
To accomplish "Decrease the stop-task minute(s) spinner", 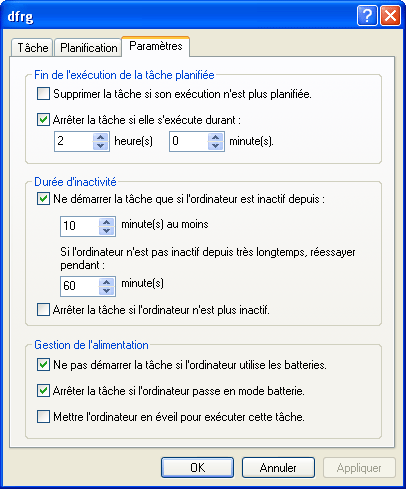I will pos(216,146).
